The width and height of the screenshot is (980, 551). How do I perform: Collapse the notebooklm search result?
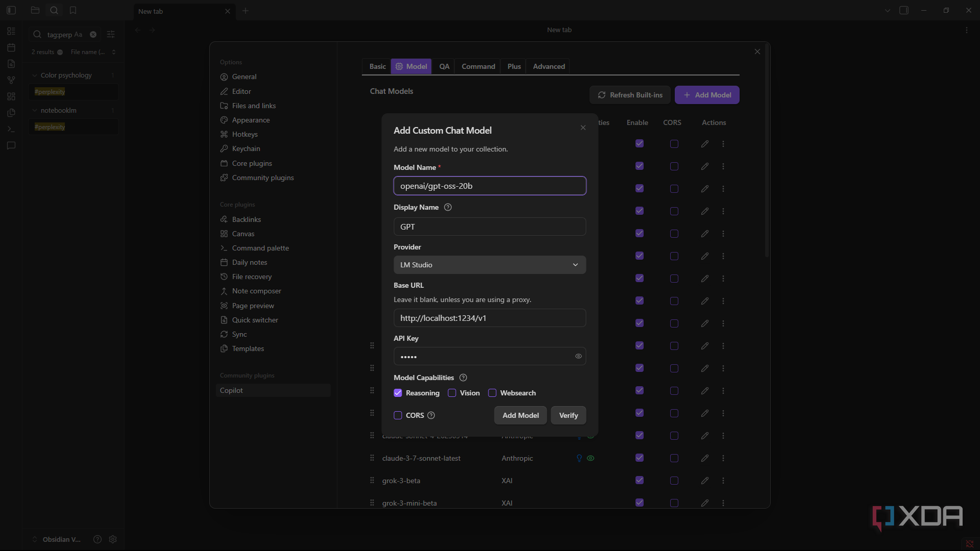35,111
